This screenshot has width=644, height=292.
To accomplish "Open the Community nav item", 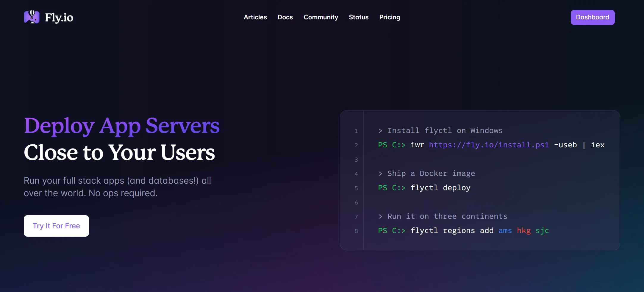I will 321,17.
